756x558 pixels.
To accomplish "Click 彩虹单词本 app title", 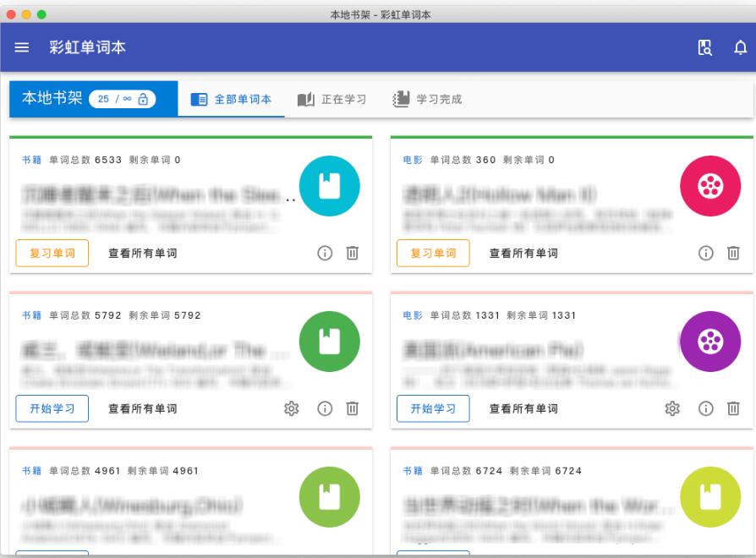I will tap(87, 47).
